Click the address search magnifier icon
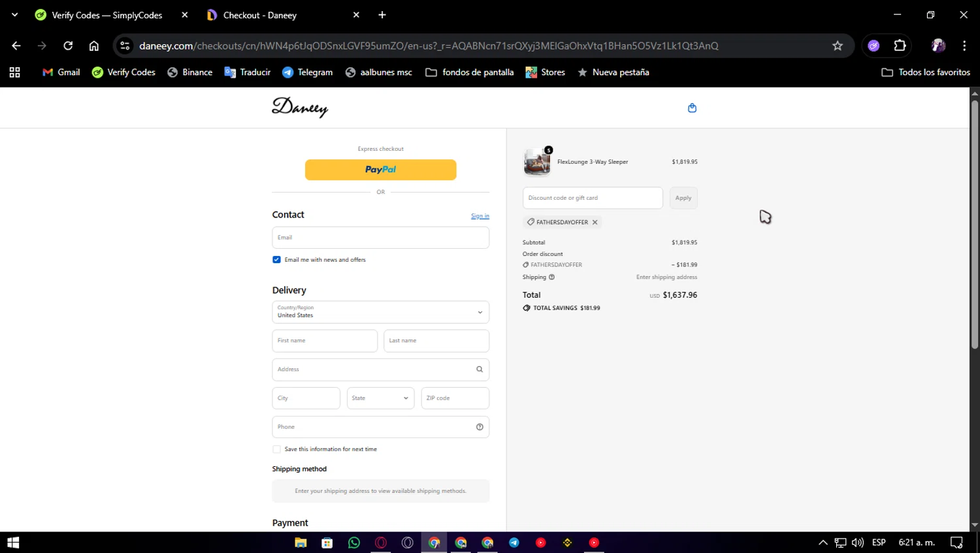Image resolution: width=980 pixels, height=553 pixels. pos(479,370)
